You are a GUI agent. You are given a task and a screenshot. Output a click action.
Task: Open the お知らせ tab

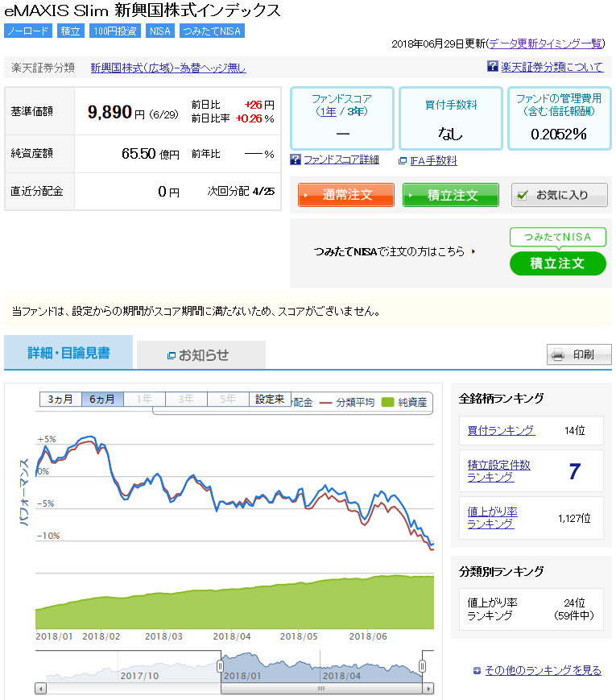201,355
